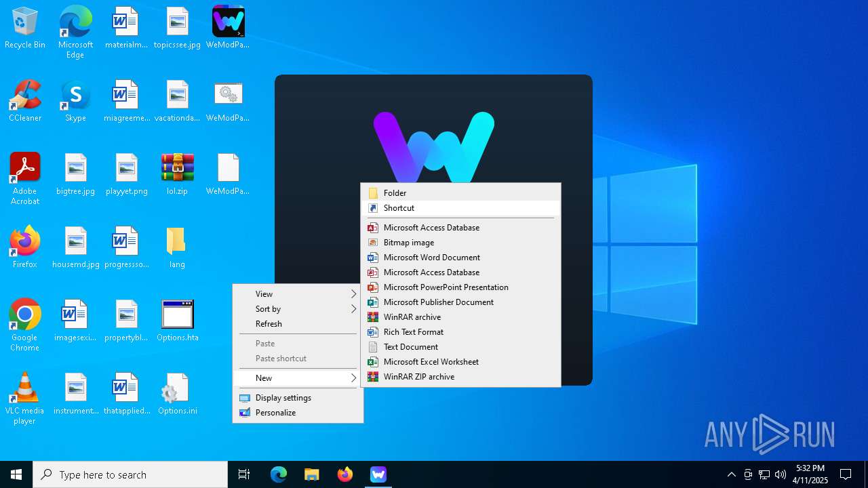Expand the Sort by submenu
Image resolution: width=868 pixels, height=488 pixels.
coord(298,309)
